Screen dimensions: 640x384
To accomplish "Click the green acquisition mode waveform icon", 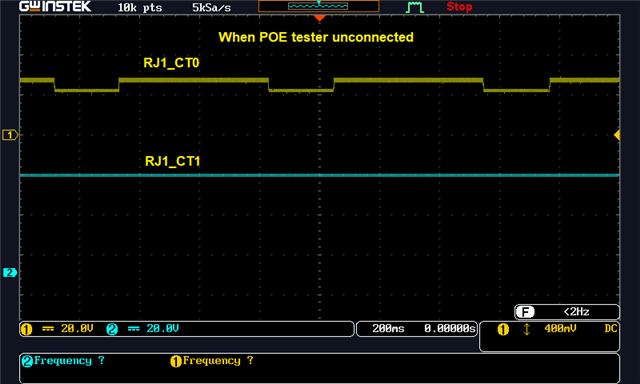I will (x=415, y=7).
